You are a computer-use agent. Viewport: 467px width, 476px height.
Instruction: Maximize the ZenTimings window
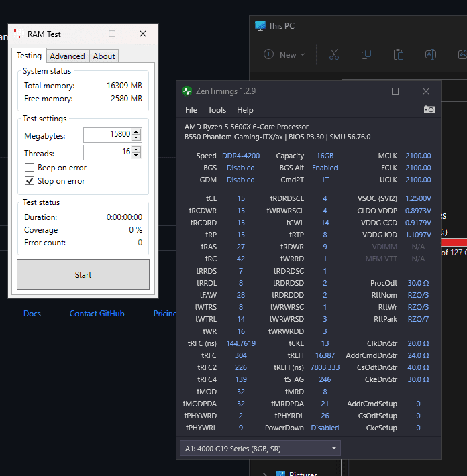point(395,91)
